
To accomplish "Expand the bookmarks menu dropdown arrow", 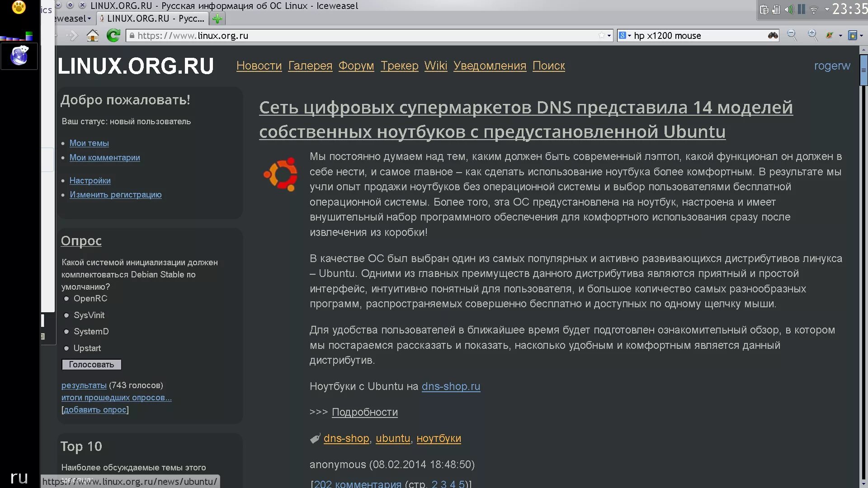I will (861, 36).
